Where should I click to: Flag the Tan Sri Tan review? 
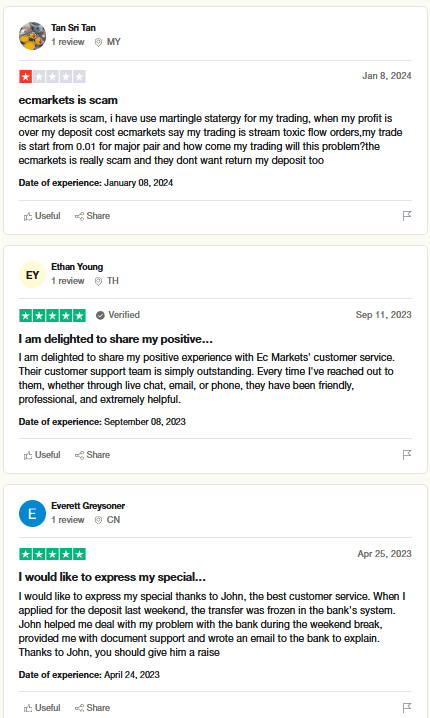coord(407,216)
